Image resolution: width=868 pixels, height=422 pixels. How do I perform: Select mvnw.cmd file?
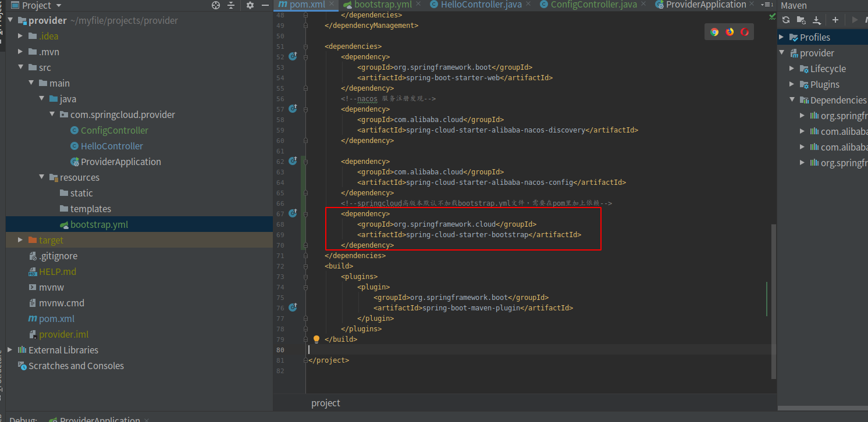tap(61, 303)
